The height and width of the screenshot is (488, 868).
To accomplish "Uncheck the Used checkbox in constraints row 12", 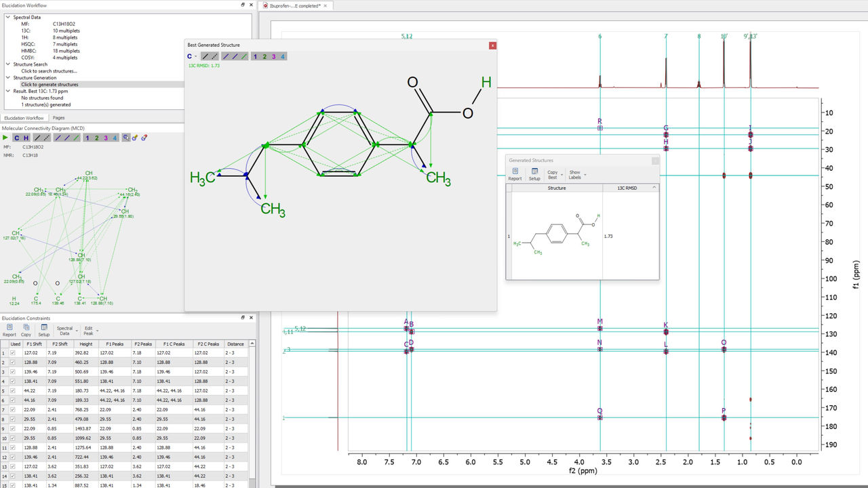I will click(x=12, y=457).
